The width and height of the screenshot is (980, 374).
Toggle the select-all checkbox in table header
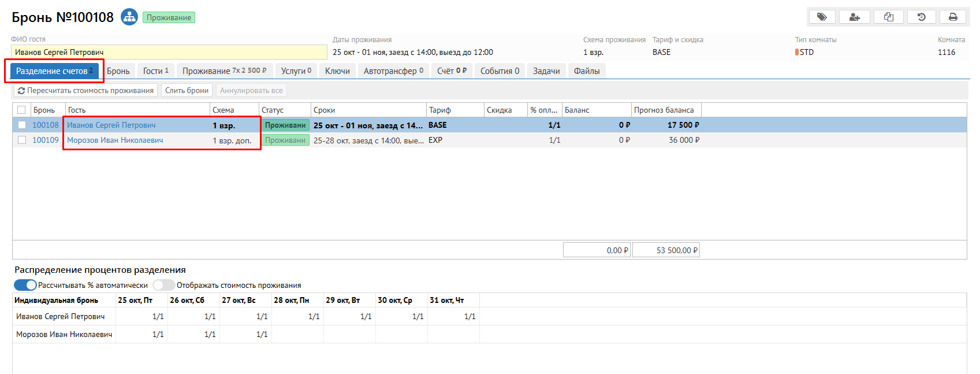(x=21, y=110)
